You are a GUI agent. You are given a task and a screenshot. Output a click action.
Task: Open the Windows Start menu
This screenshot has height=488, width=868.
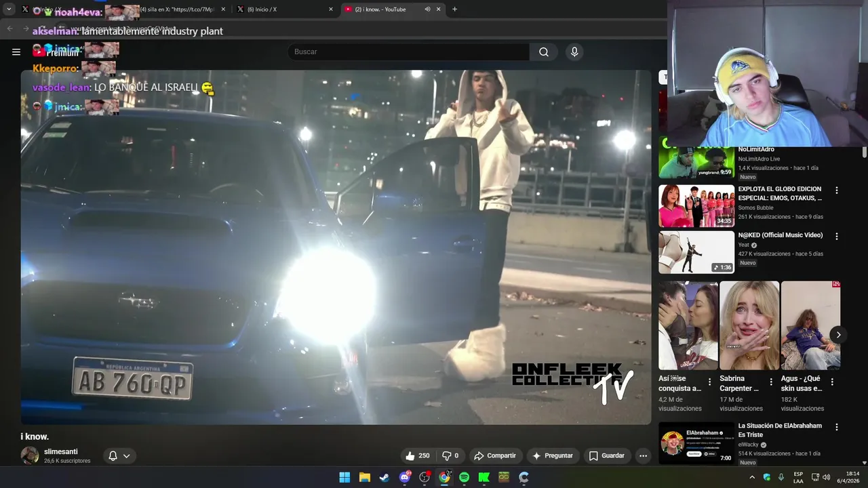344,477
